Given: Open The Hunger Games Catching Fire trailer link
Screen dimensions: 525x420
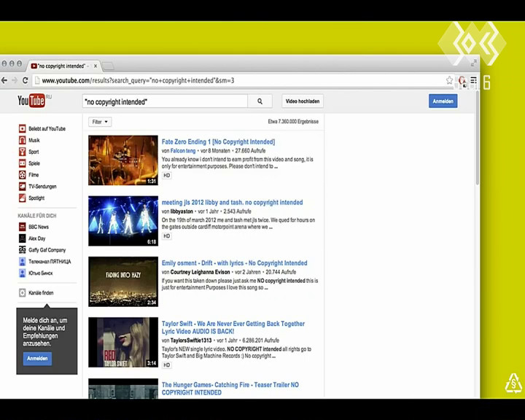Looking at the screenshot, I should (x=230, y=389).
